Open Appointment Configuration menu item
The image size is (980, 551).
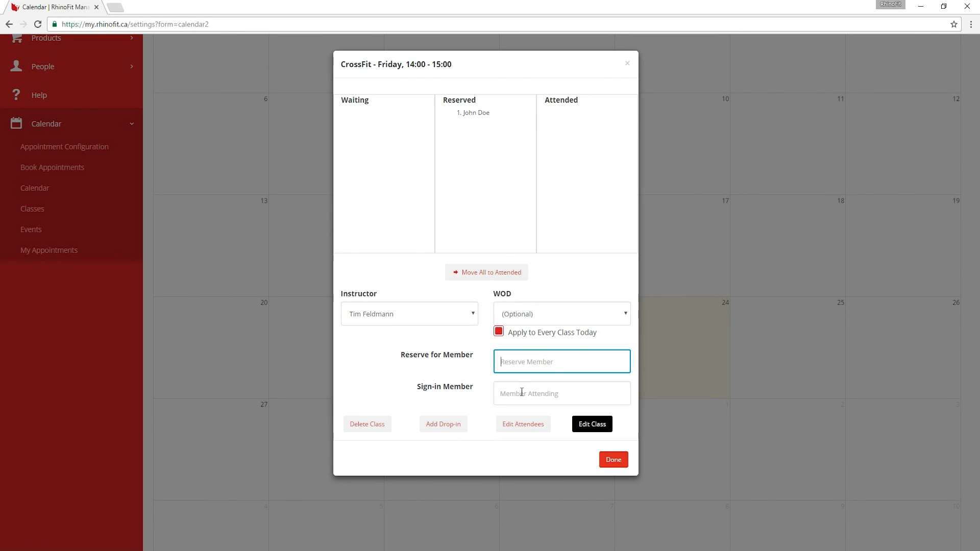coord(64,146)
